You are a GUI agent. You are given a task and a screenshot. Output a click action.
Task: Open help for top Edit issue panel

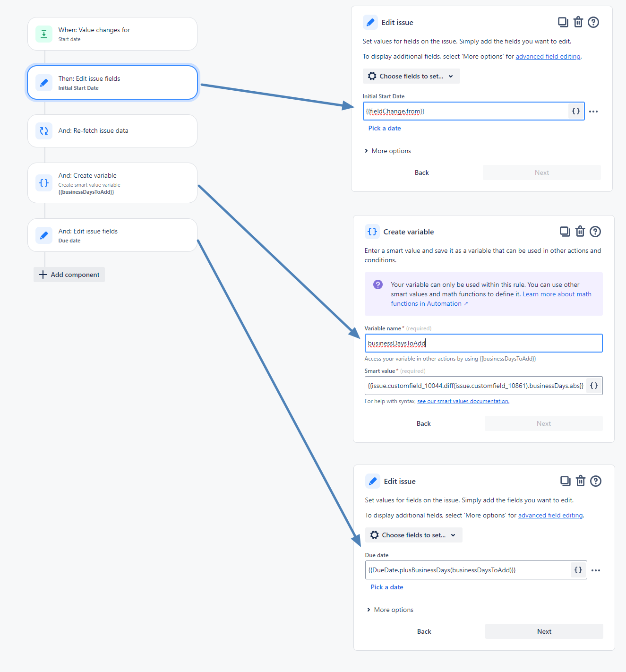(593, 22)
